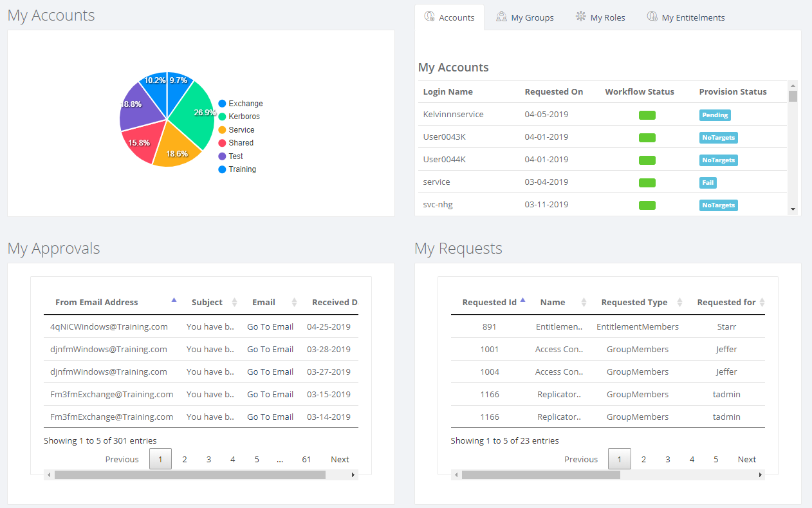Sort approvals by Subject column
This screenshot has width=812, height=508.
207,302
